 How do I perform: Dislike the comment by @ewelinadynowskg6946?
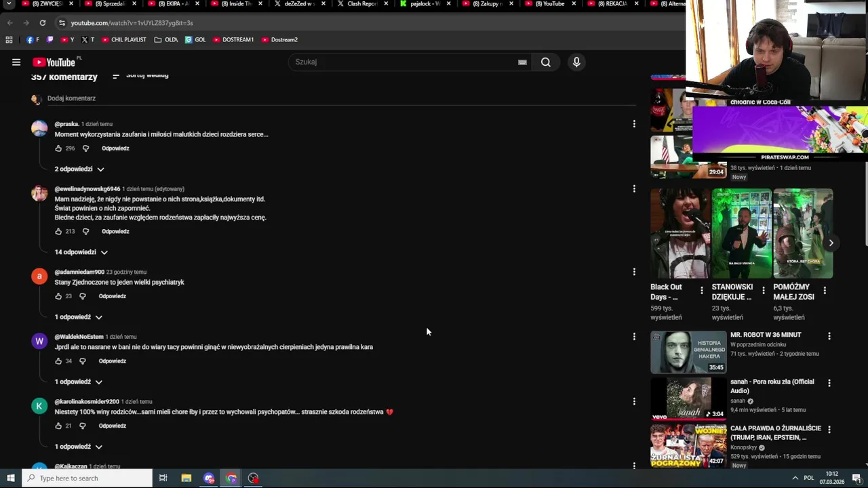[85, 232]
